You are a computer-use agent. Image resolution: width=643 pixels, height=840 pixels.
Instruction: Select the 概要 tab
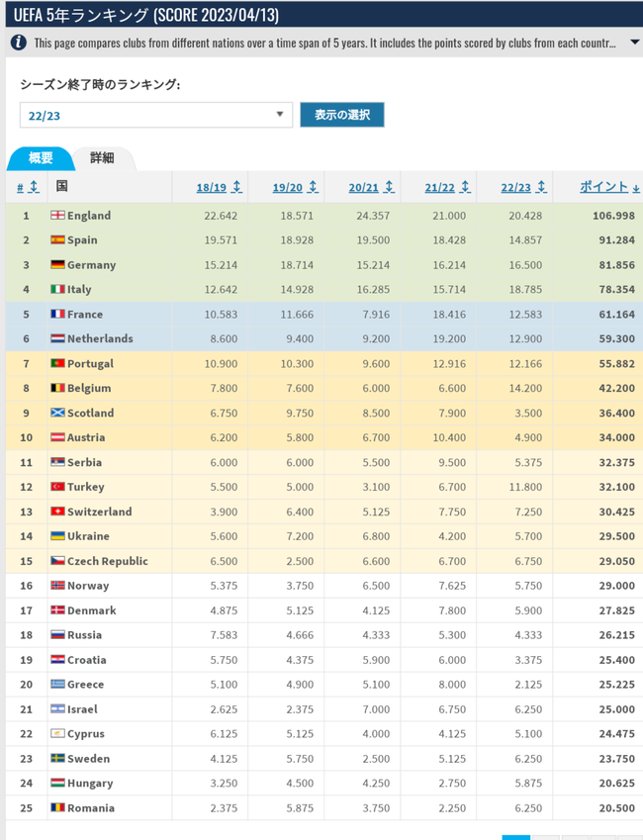[x=41, y=158]
